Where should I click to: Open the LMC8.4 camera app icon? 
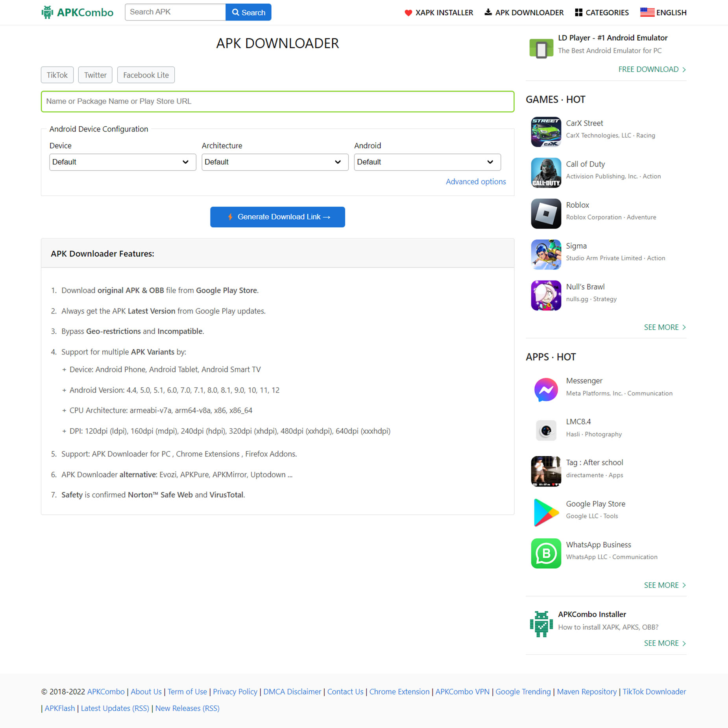point(546,431)
